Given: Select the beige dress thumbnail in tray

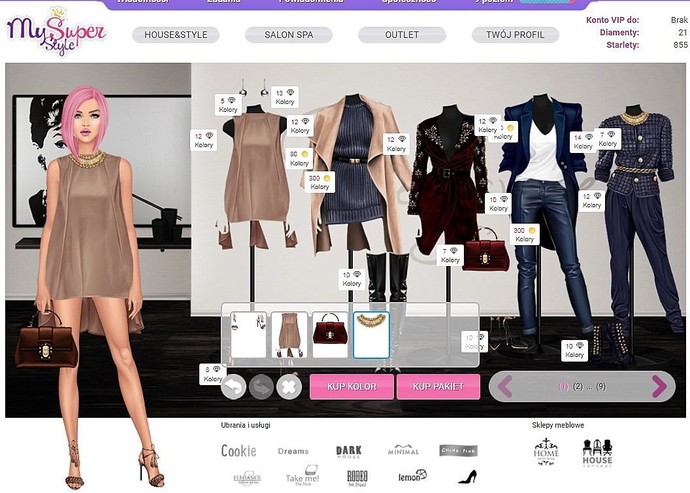Looking at the screenshot, I should [289, 335].
